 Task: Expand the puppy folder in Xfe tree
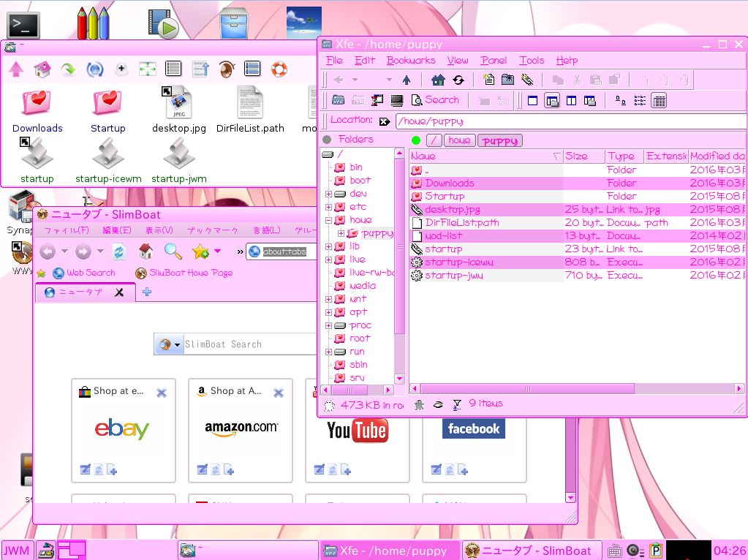341,233
